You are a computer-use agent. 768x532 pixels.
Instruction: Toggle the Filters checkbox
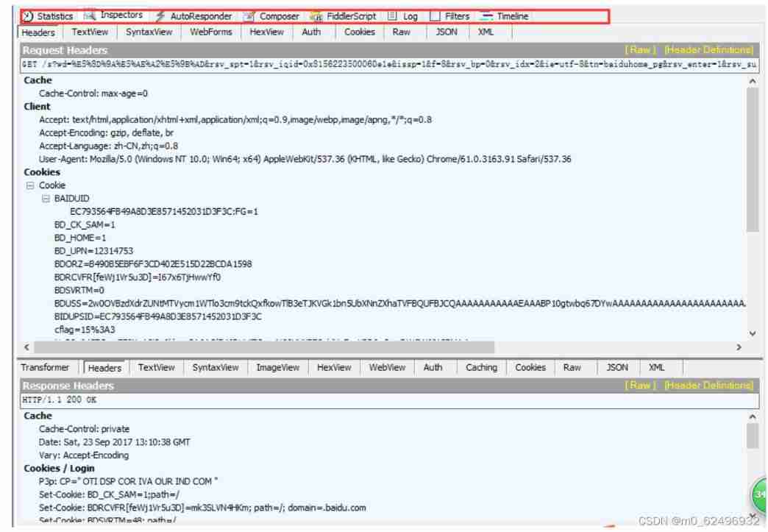pos(435,16)
